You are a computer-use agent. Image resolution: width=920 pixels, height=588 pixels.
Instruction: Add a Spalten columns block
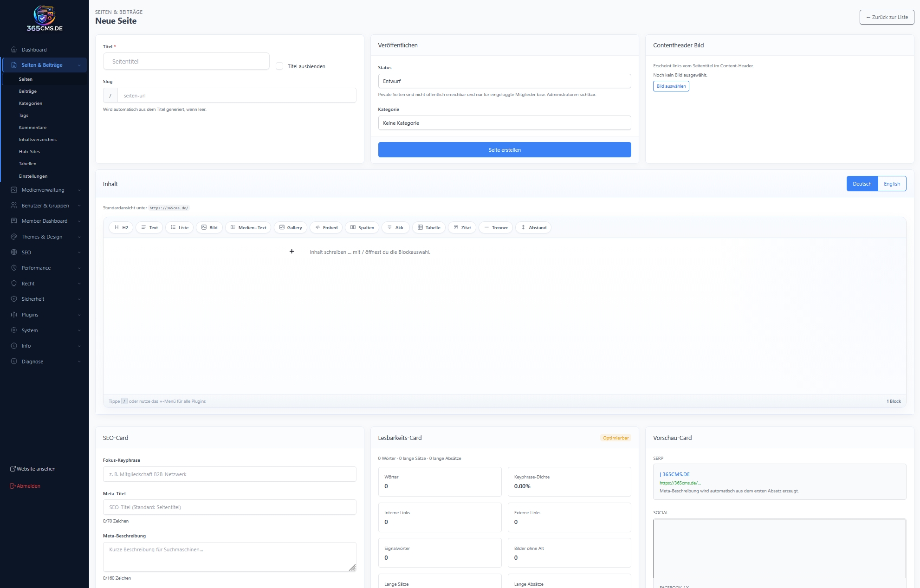pos(362,227)
